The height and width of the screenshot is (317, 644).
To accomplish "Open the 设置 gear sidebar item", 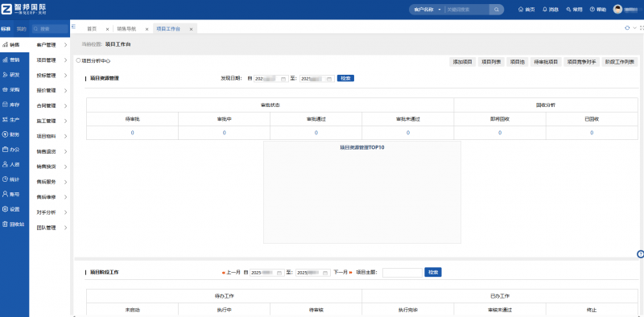I will coord(14,209).
